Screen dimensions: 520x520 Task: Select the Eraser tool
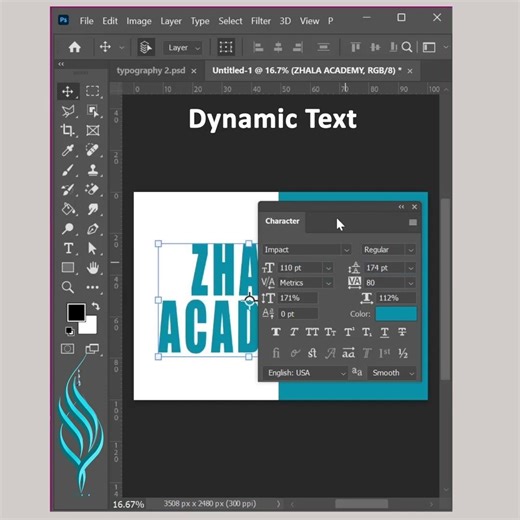click(x=93, y=189)
